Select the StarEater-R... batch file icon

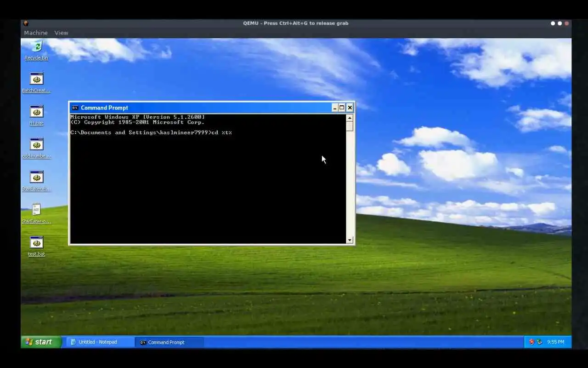pos(36,181)
